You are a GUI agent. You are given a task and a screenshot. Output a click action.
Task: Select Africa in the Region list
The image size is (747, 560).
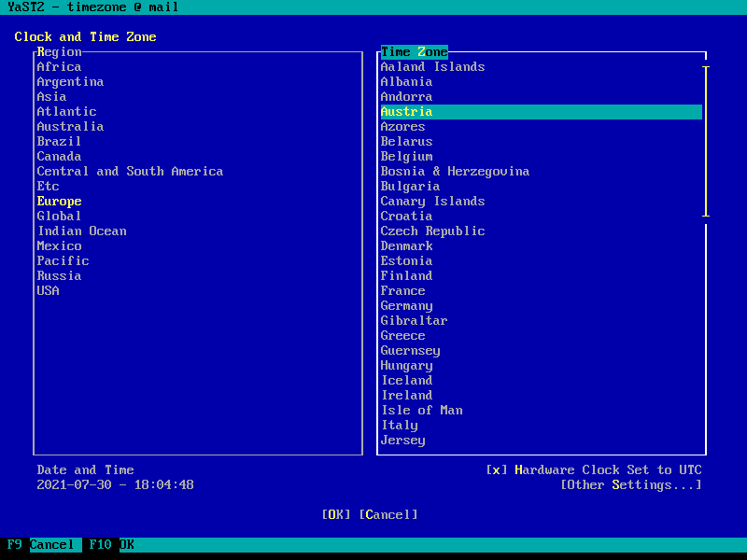point(59,66)
